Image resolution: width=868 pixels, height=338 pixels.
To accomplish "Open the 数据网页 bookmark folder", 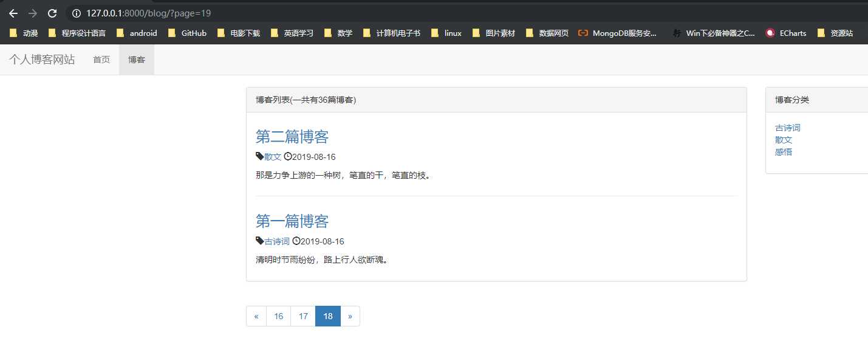I will 547,33.
